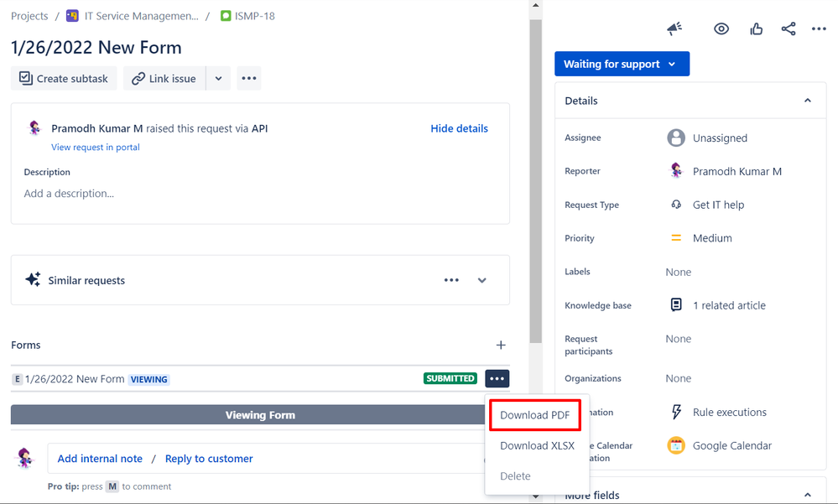Add a new form with plus icon
Screen dimensions: 838x504
[501, 345]
